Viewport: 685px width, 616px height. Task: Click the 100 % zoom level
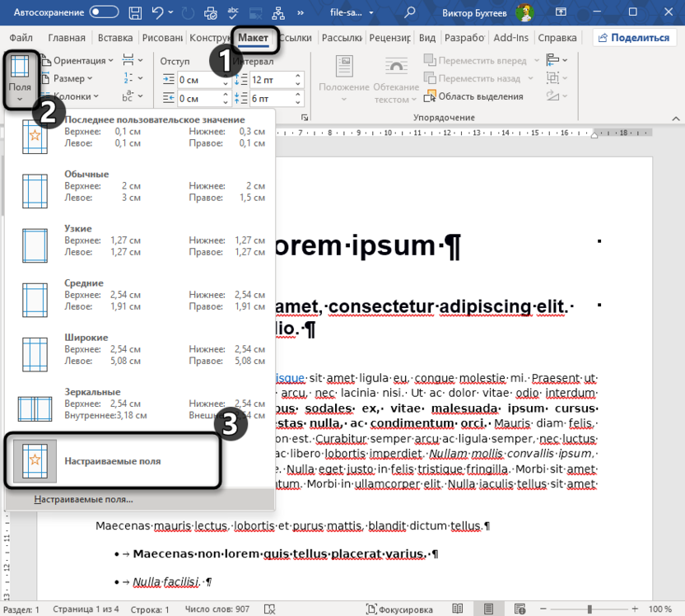pyautogui.click(x=660, y=609)
